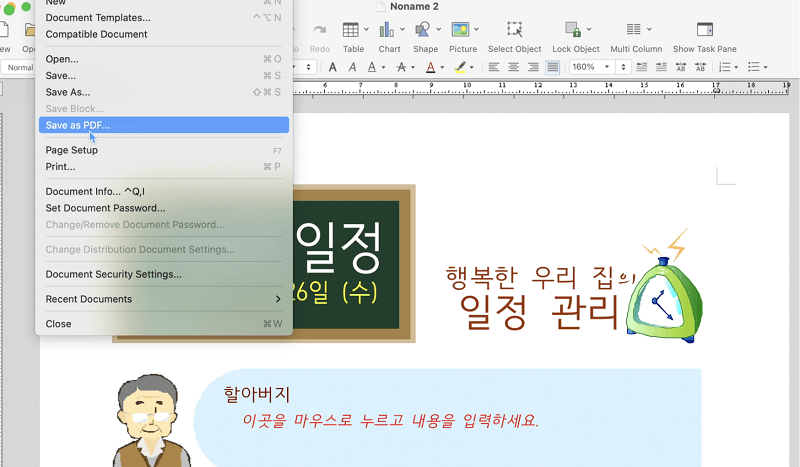Open Document Info... menu item
800x467 pixels.
pos(164,191)
